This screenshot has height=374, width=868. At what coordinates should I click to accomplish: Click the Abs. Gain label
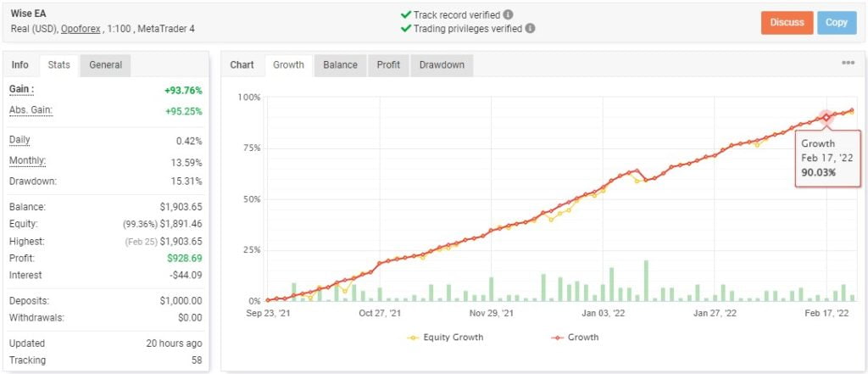coord(29,109)
